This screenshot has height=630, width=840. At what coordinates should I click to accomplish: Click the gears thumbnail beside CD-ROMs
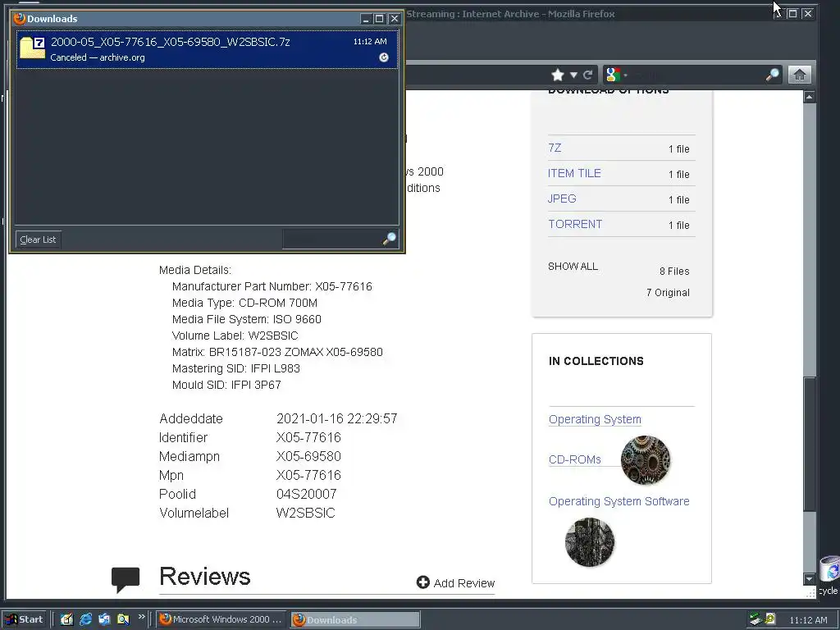tap(645, 459)
